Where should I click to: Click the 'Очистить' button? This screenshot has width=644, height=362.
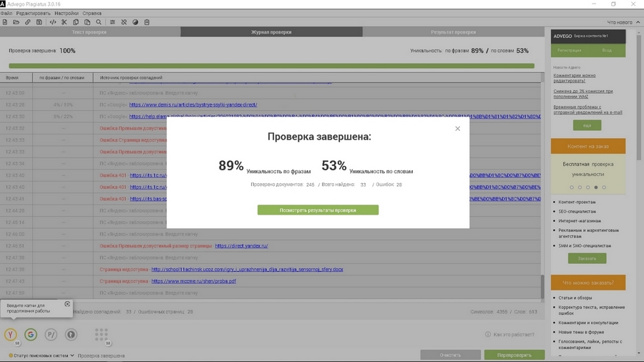click(450, 355)
